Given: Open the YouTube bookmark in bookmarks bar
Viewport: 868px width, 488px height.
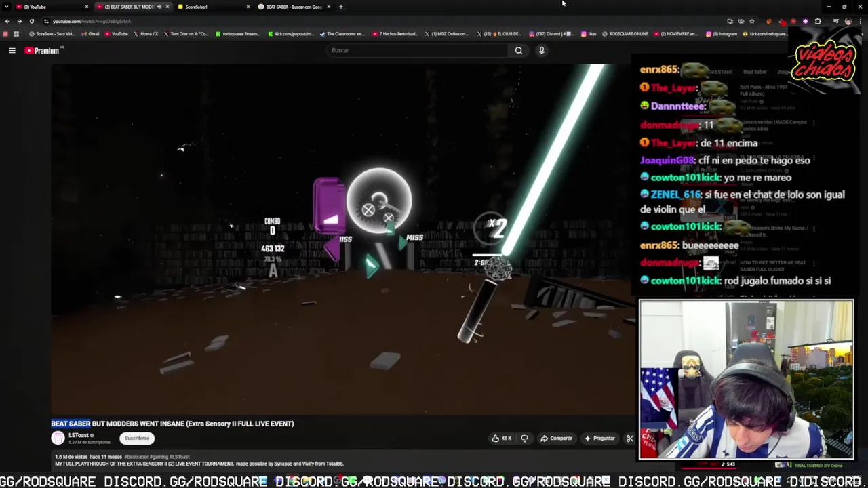Looking at the screenshot, I should (x=116, y=33).
